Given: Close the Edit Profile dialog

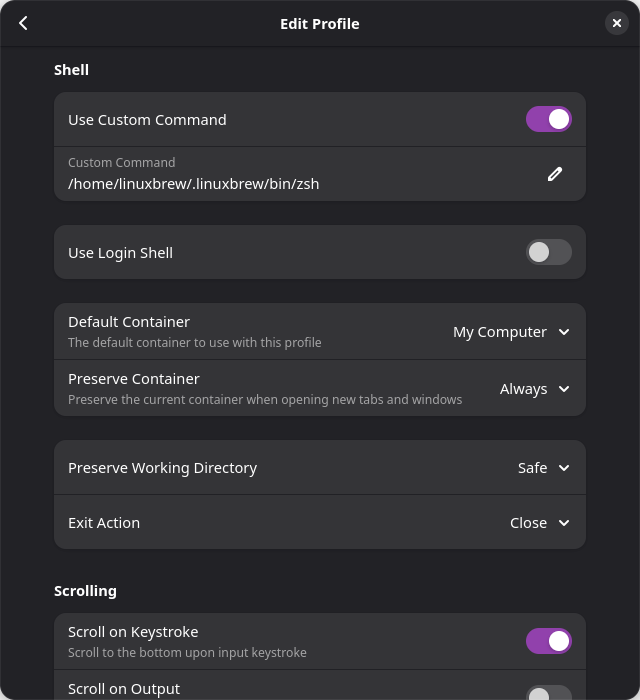Looking at the screenshot, I should coord(616,23).
